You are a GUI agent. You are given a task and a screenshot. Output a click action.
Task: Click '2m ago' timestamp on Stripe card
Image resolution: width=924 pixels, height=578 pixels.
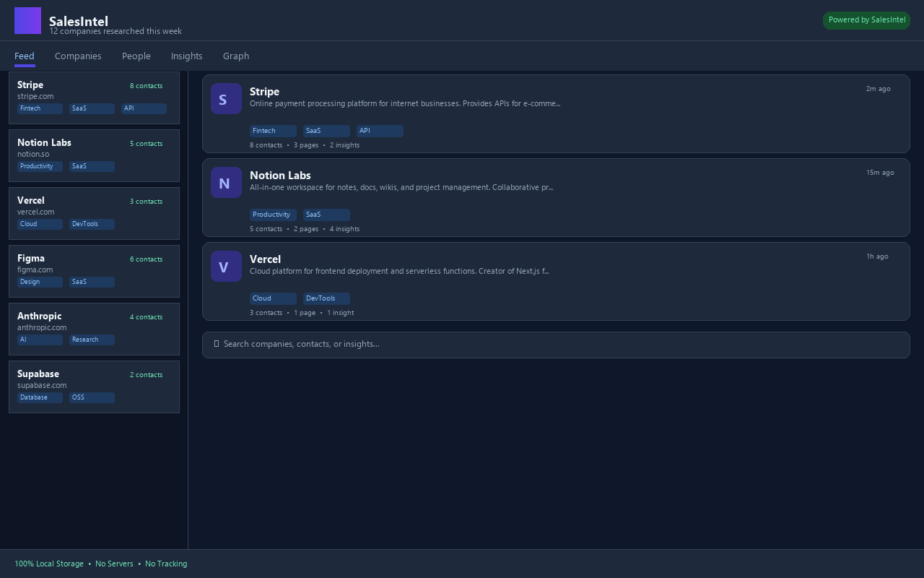(x=879, y=89)
